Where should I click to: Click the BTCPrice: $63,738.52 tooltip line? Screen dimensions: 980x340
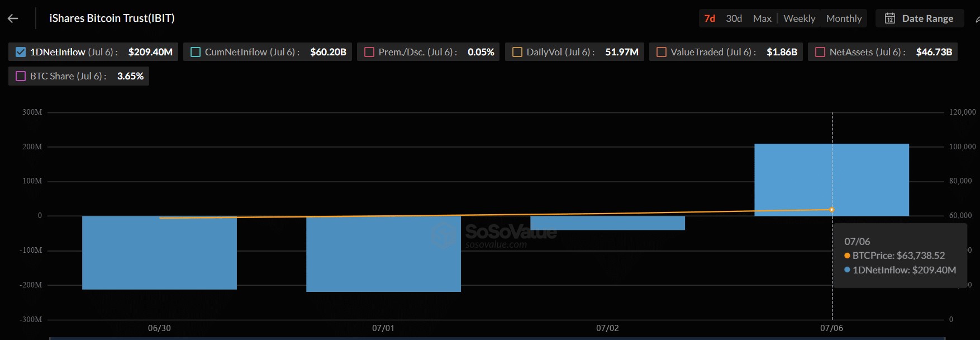click(895, 256)
